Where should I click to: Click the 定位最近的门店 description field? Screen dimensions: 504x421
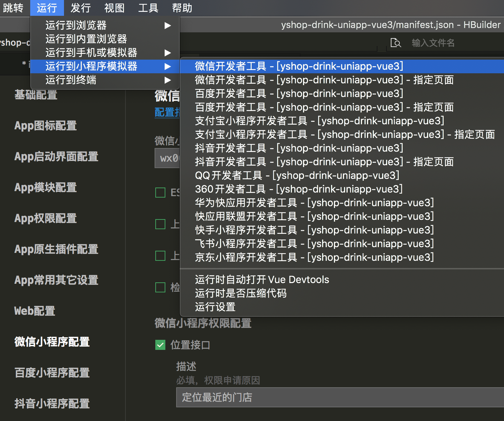coord(340,397)
